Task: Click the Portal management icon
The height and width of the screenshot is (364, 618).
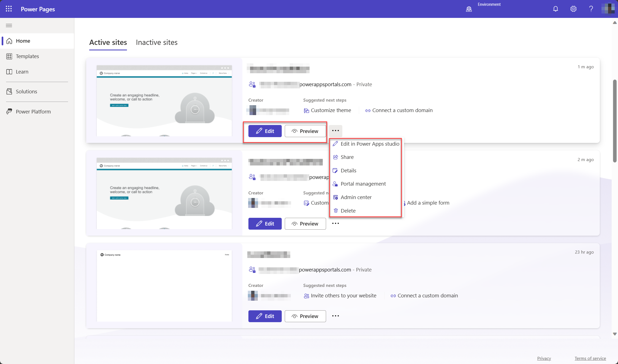Action: (x=335, y=184)
